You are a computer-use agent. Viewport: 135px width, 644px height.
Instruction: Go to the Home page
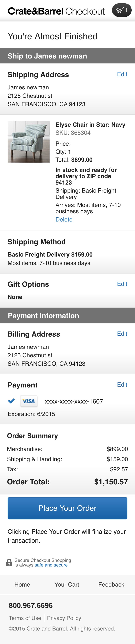click(22, 584)
